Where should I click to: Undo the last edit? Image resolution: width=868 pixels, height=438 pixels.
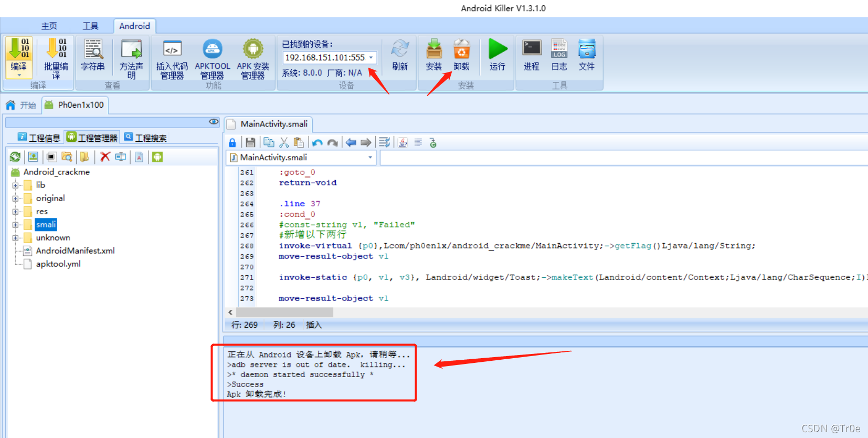[317, 142]
